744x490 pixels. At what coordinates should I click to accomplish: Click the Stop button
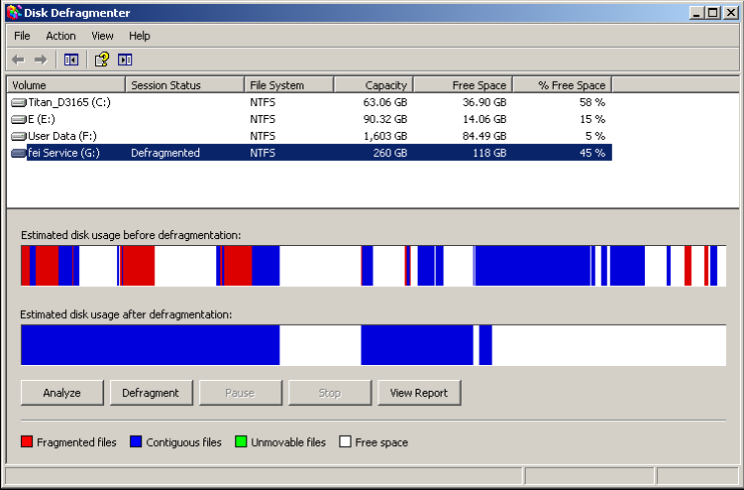[x=330, y=393]
